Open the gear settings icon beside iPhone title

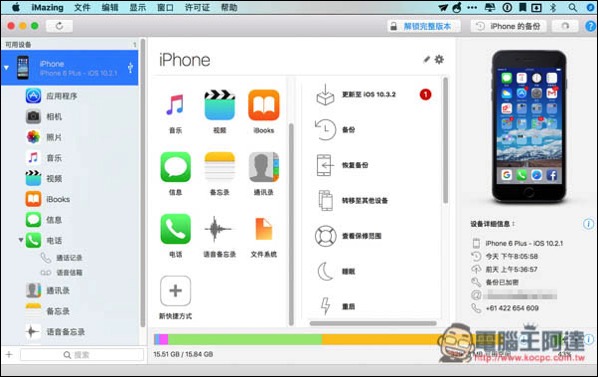[439, 59]
